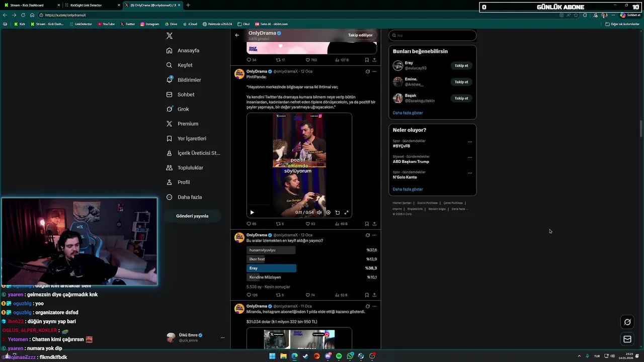The image size is (644, 362).
Task: Open Premium in sidebar
Action: (183, 124)
